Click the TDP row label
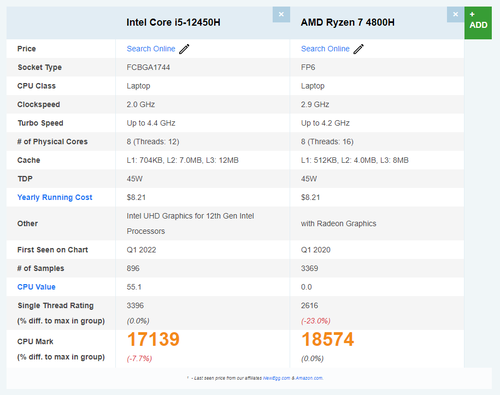This screenshot has height=395, width=500. point(25,179)
